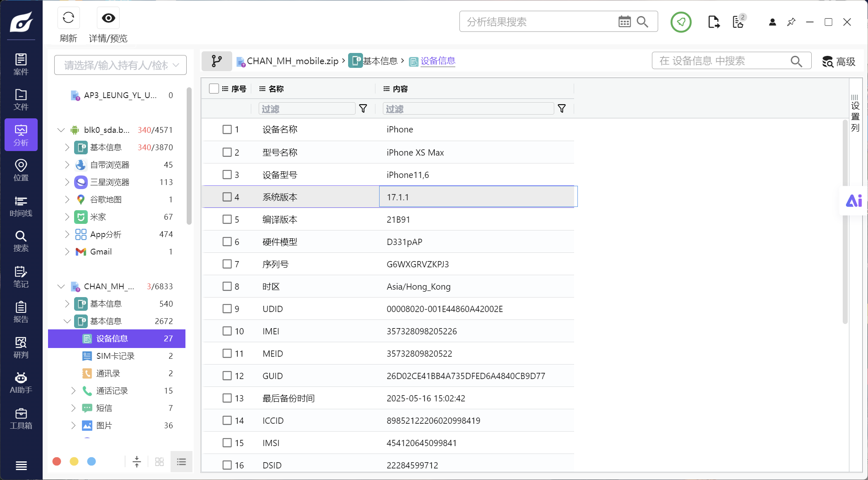The height and width of the screenshot is (480, 868).
Task: Select the SIM卡记录 tree item
Action: click(x=117, y=356)
